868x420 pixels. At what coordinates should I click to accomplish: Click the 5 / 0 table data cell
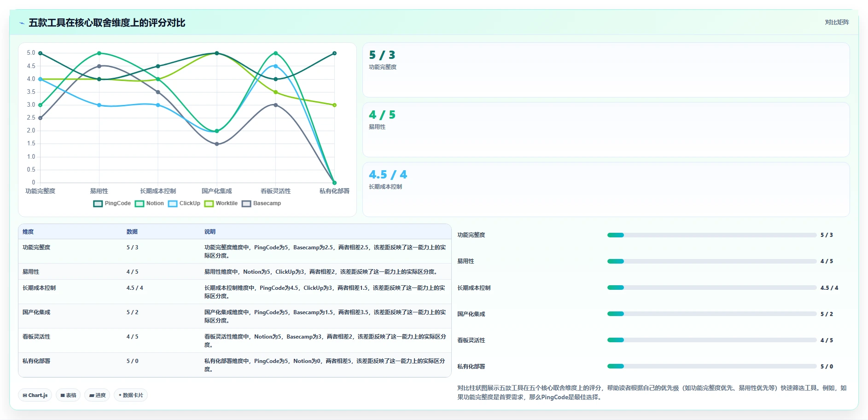click(x=132, y=361)
